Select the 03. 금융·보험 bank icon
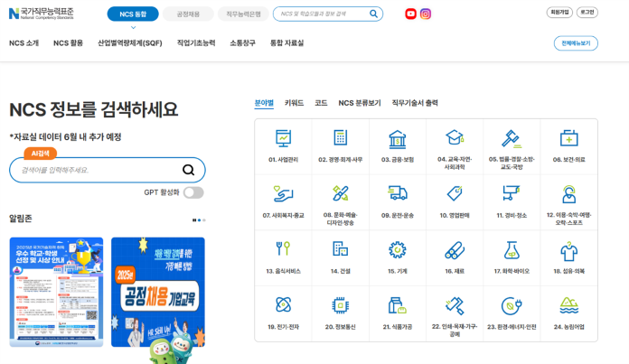This screenshot has width=629, height=364. point(397,138)
